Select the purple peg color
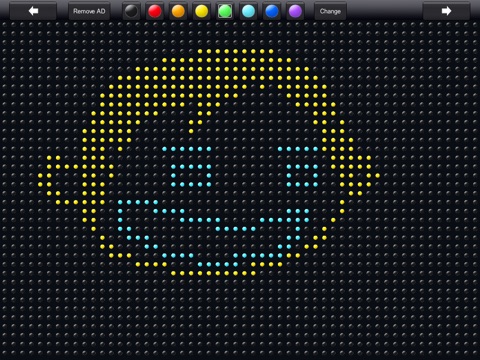Image resolution: width=480 pixels, height=360 pixels. [295, 11]
